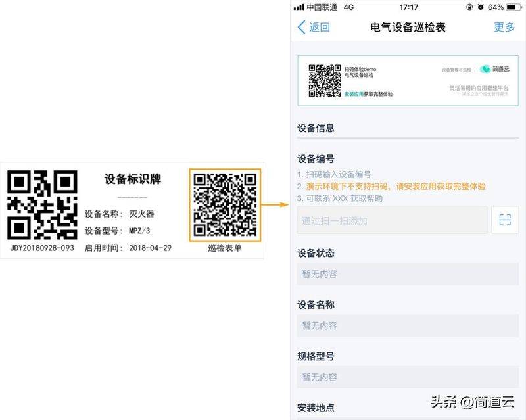Tap the cellular signal bars icon
The height and width of the screenshot is (420, 526).
coord(299,7)
